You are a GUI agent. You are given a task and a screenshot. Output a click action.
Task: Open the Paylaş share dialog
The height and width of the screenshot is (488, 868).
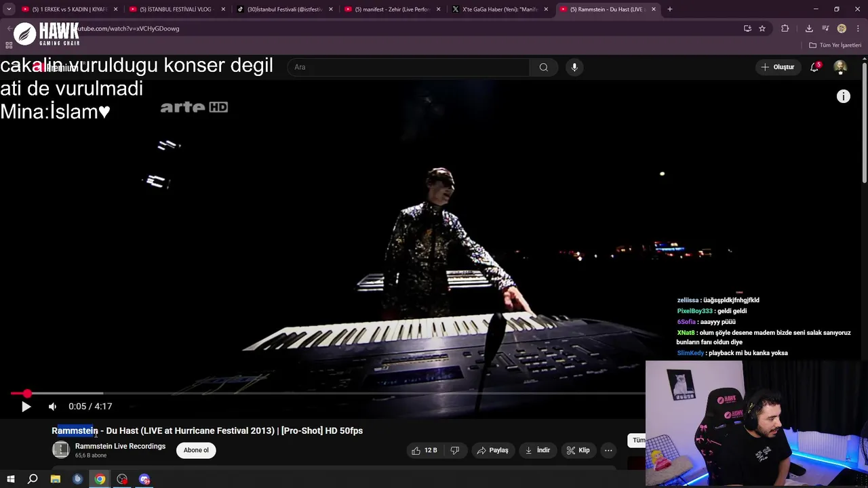[x=492, y=450]
